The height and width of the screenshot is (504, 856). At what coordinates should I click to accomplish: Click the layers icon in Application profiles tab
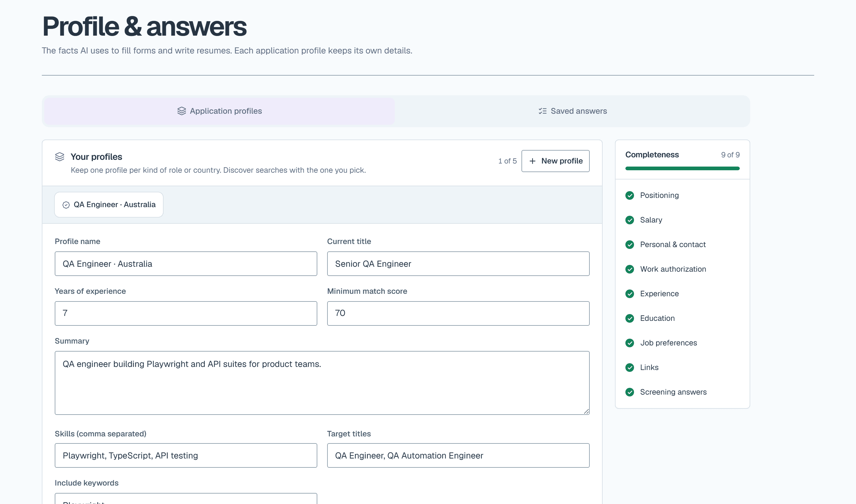pyautogui.click(x=182, y=111)
